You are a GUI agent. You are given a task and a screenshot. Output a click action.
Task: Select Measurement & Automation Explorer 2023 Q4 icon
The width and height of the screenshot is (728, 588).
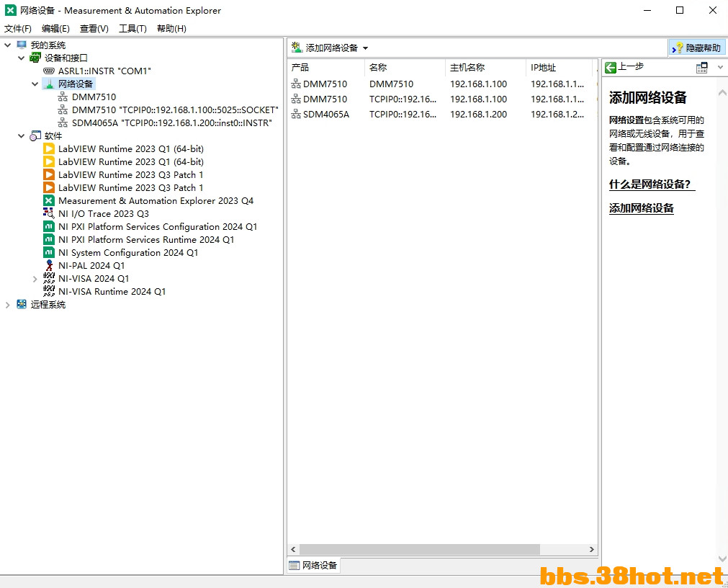[49, 200]
